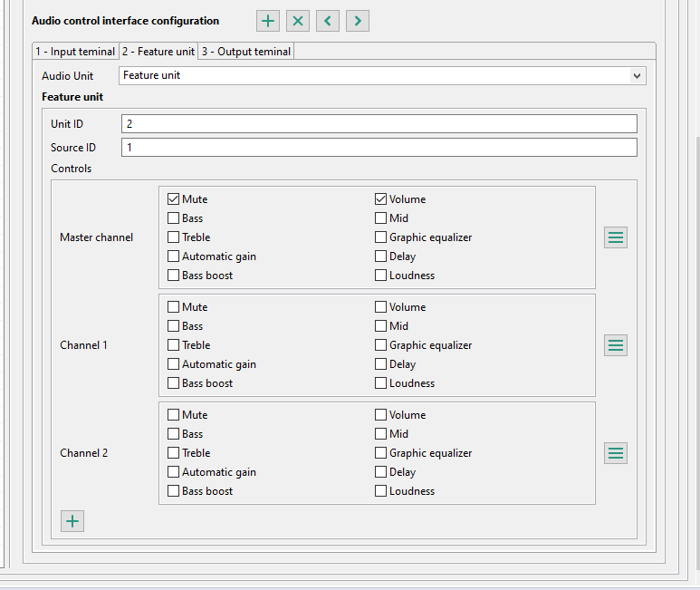
Task: Uncheck Master channel Volume checkbox
Action: (381, 199)
